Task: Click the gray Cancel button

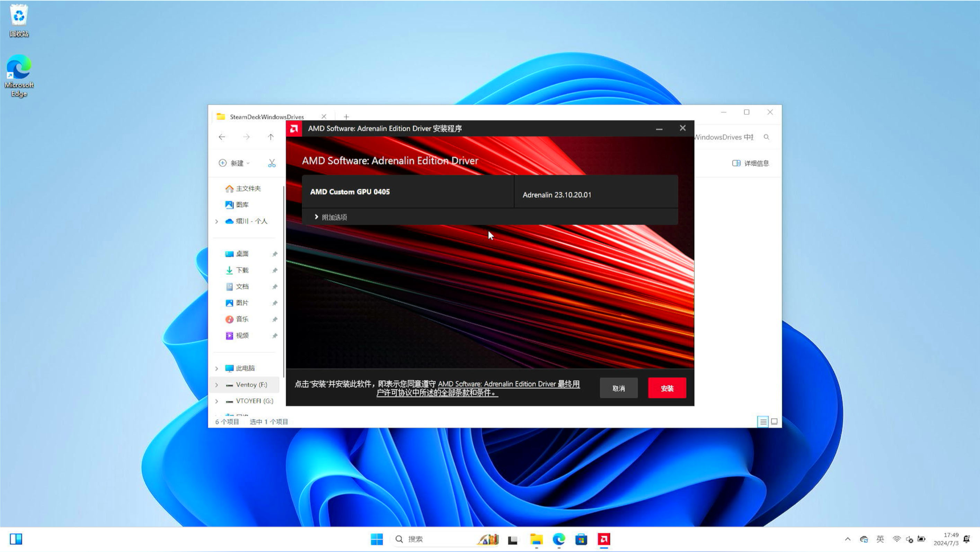Action: pyautogui.click(x=618, y=388)
